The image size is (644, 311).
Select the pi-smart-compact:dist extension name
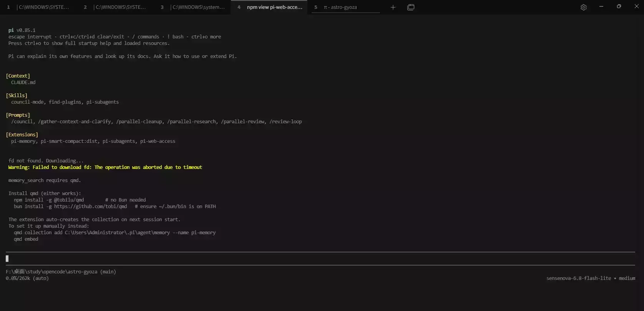69,141
